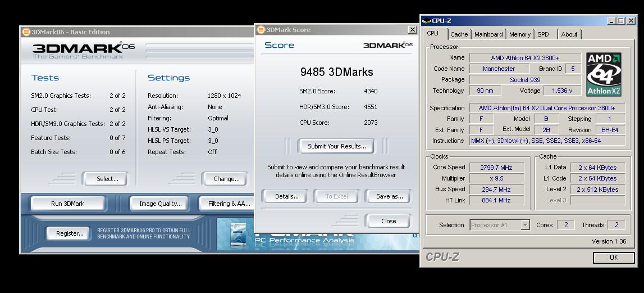Image resolution: width=644 pixels, height=293 pixels.
Task: Click the Core Speed value 2799.7 MHz
Action: pos(496,167)
